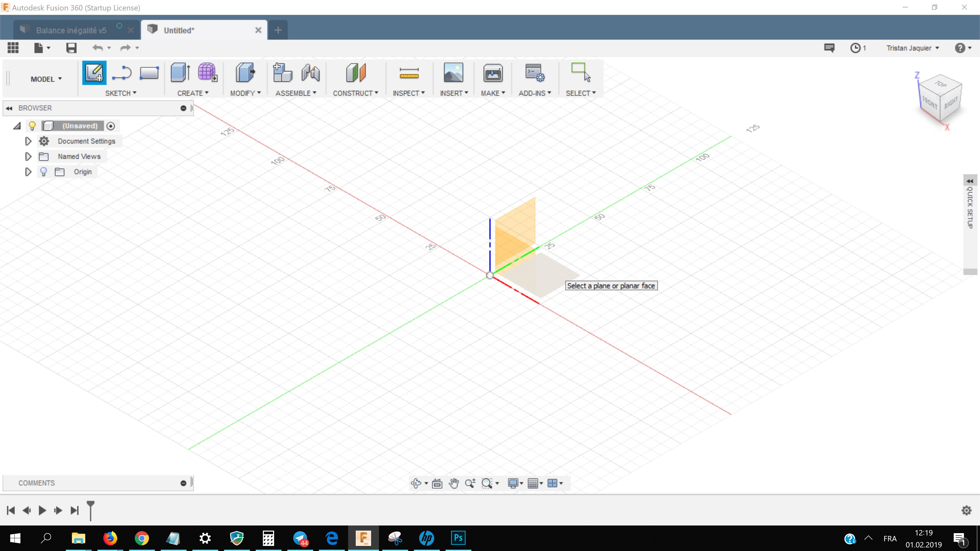Open the MAKE menu
The width and height of the screenshot is (980, 551).
pyautogui.click(x=493, y=93)
